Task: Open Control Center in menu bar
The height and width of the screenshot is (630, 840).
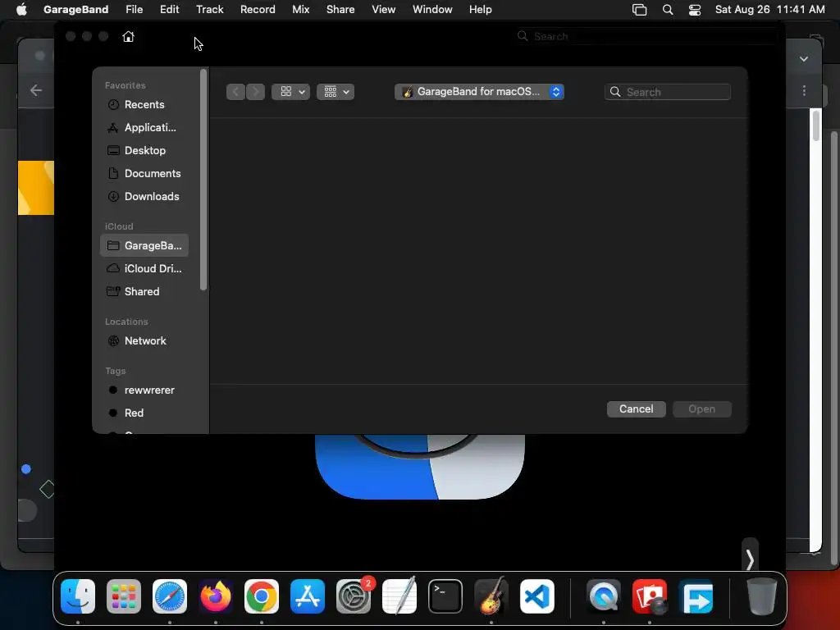Action: 694,10
